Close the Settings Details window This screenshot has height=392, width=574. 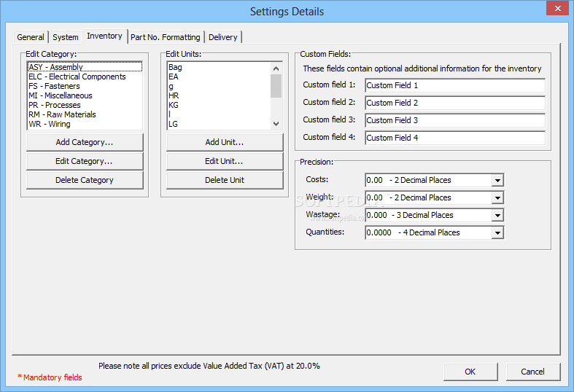557,8
